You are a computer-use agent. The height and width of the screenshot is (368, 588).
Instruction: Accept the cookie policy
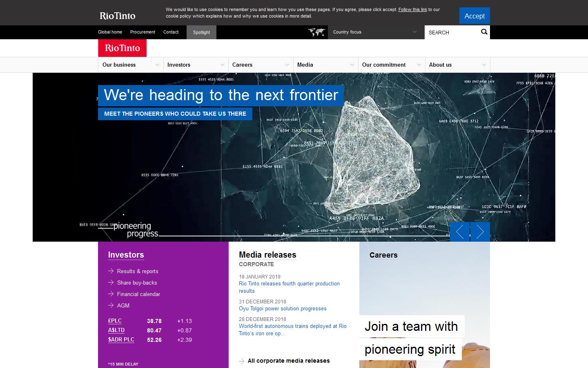[474, 16]
